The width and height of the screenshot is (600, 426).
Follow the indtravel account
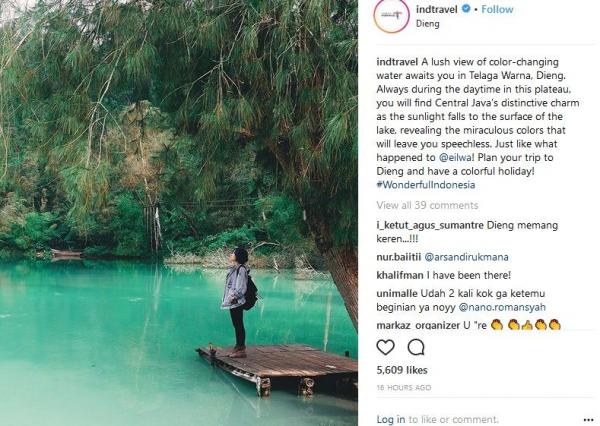point(497,9)
